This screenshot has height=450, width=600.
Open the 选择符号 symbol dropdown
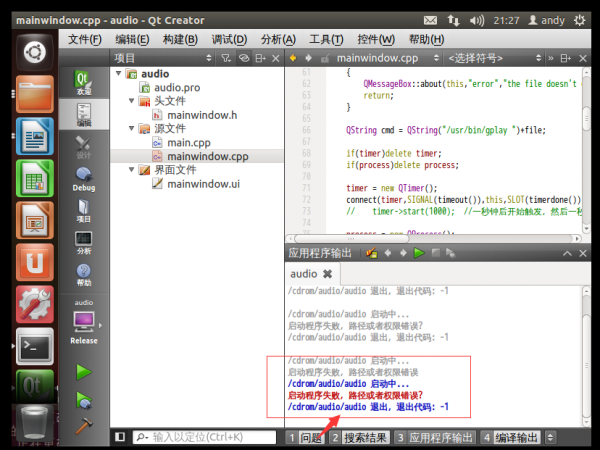click(480, 58)
